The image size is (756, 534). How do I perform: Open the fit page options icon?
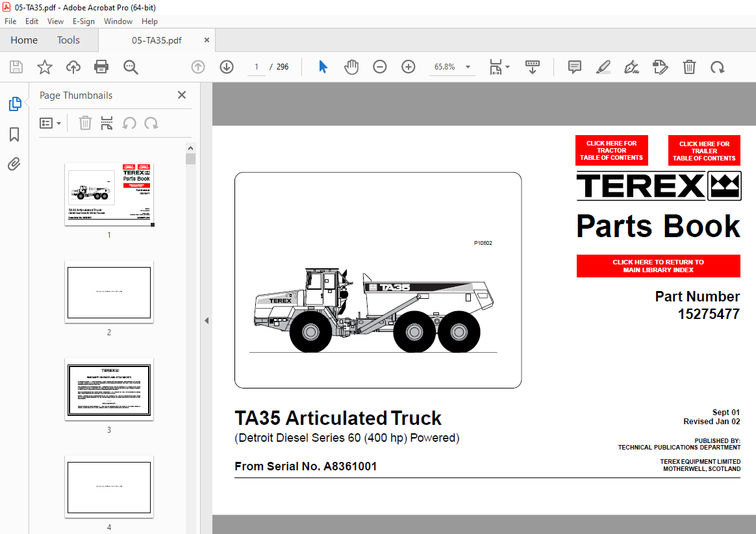499,67
